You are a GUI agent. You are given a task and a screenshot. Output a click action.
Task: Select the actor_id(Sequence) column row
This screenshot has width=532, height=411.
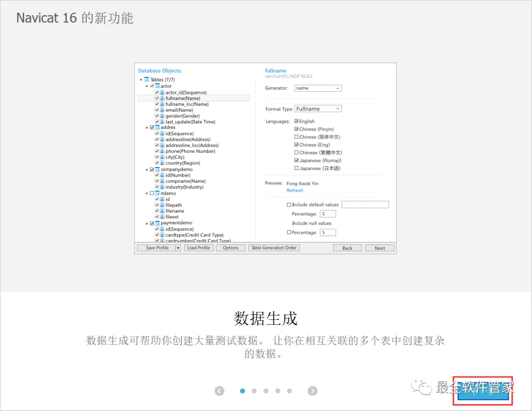tap(186, 93)
